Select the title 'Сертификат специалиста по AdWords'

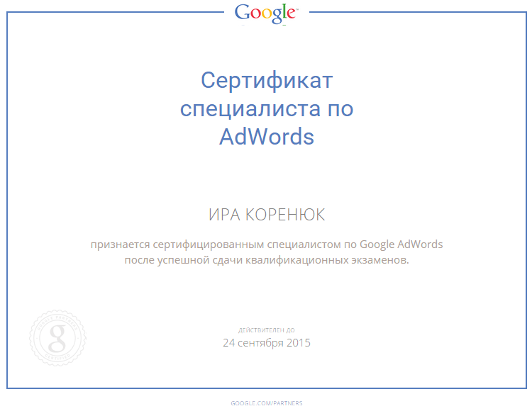click(x=267, y=108)
